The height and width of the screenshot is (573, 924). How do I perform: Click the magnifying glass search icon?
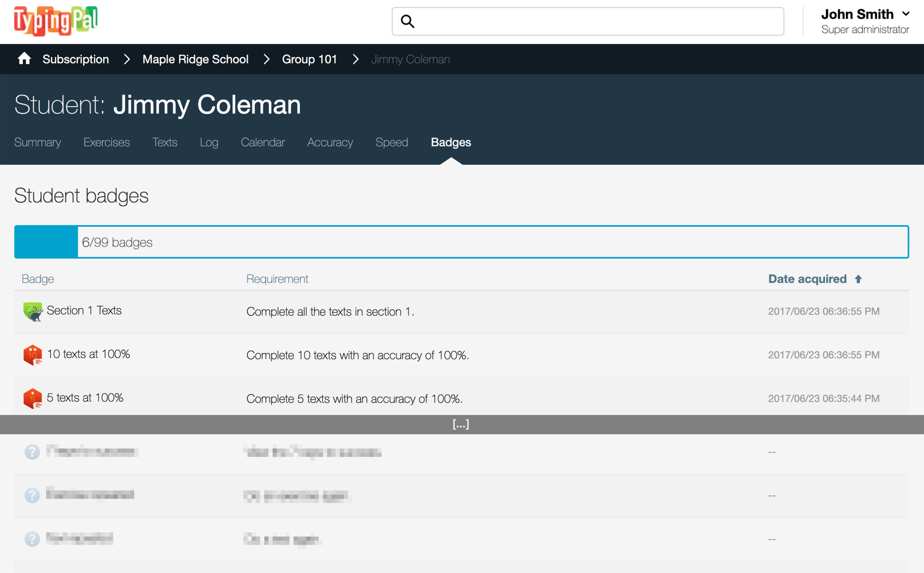[408, 21]
